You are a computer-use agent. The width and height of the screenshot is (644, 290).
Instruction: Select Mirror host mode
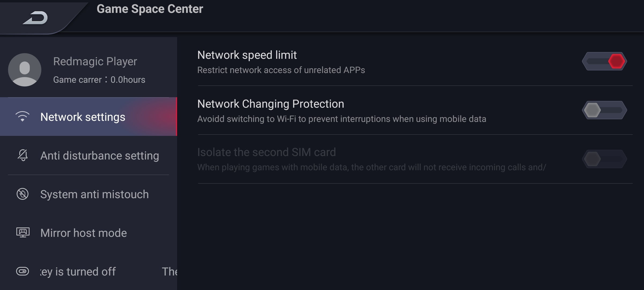83,233
